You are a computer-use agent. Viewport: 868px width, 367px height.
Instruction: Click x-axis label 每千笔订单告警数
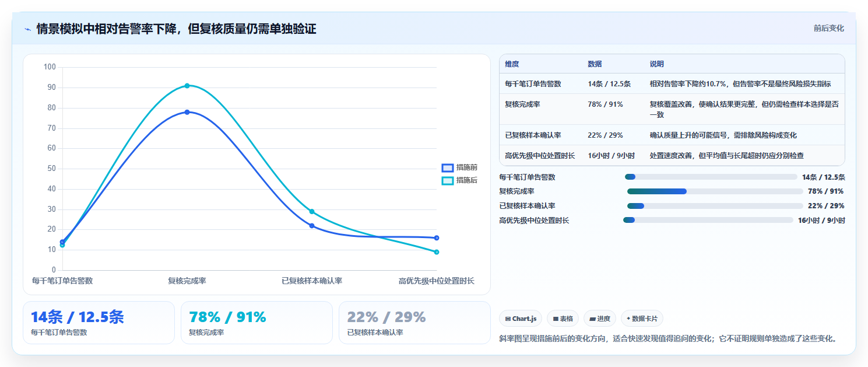point(62,281)
